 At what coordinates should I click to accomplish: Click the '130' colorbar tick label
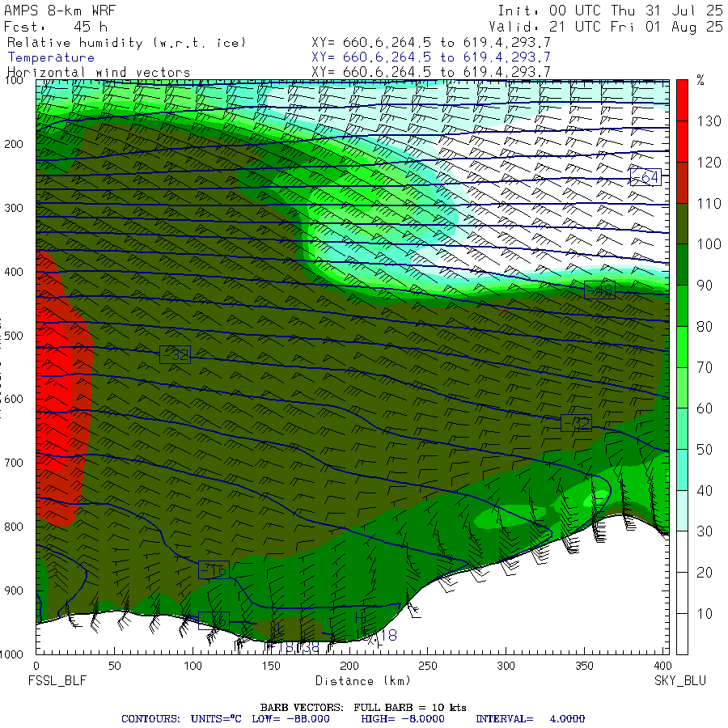click(x=709, y=121)
